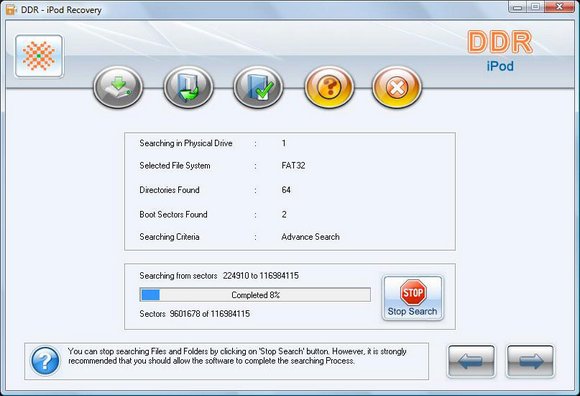
Task: Click the Sectors 9601678 of 116984115 text
Action: (195, 314)
